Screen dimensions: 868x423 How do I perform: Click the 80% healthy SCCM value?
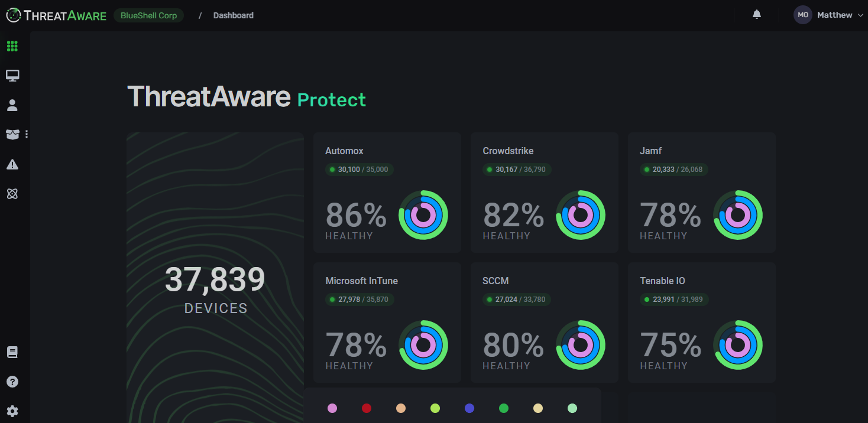[x=513, y=345]
